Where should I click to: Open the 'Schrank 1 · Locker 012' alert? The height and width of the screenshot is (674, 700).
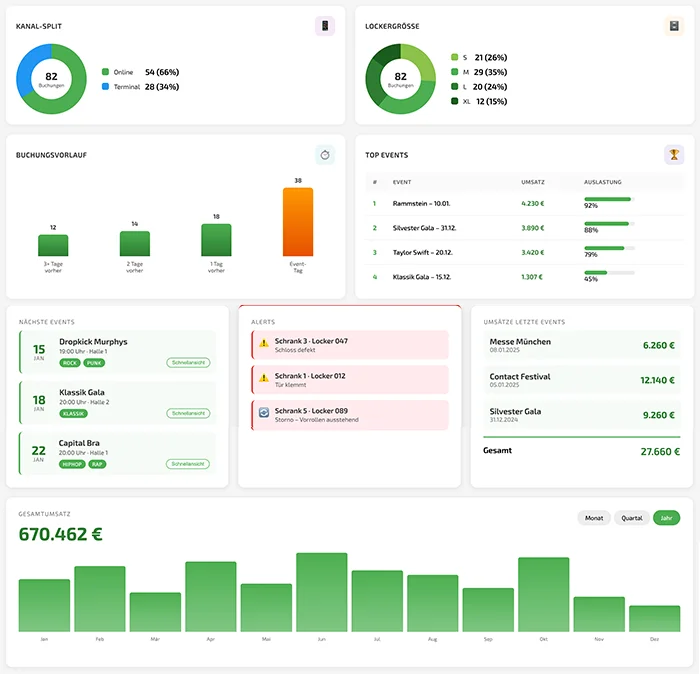point(350,379)
